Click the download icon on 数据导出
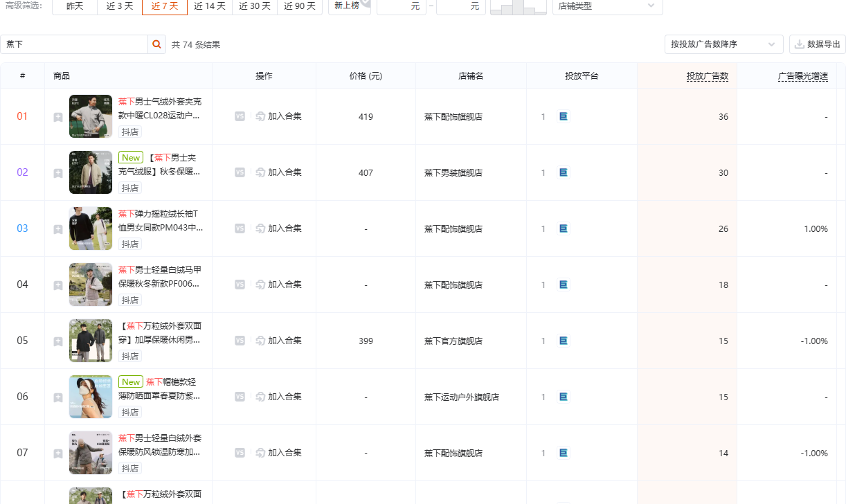This screenshot has width=846, height=504. 800,44
